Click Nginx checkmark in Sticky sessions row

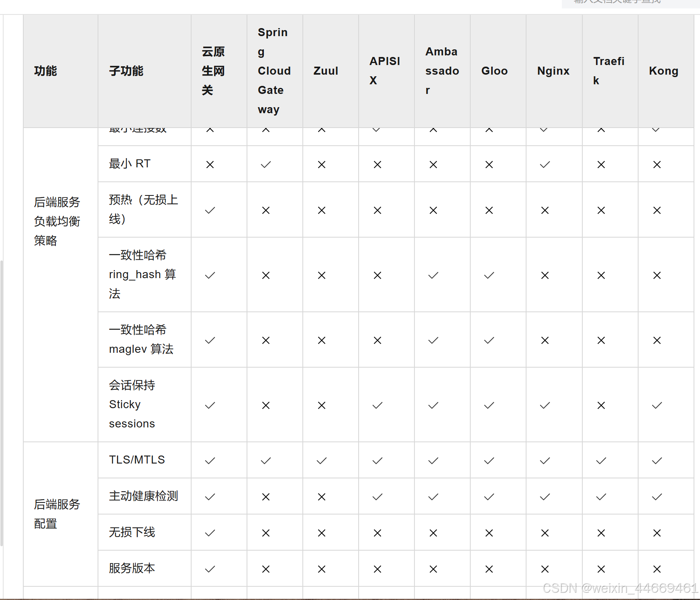pos(545,405)
